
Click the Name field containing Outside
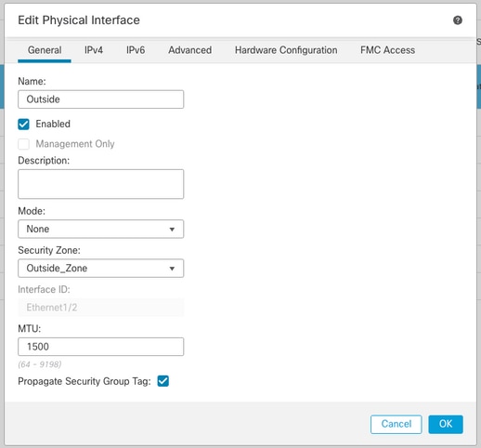101,99
